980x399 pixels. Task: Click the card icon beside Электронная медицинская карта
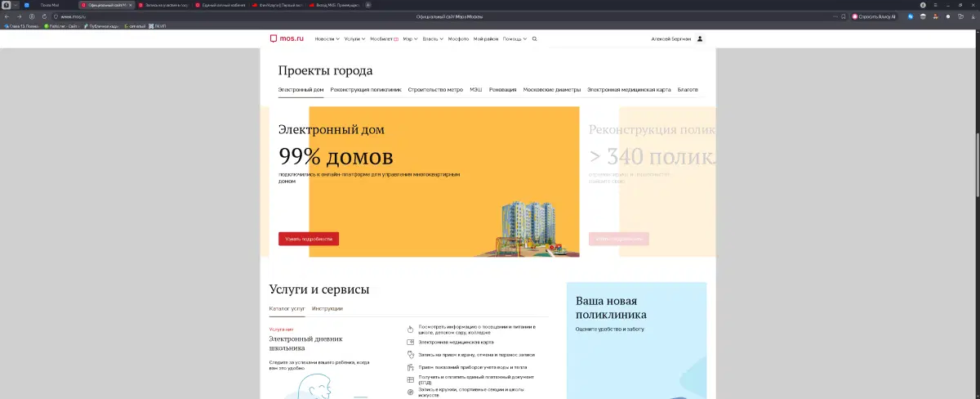tap(410, 343)
